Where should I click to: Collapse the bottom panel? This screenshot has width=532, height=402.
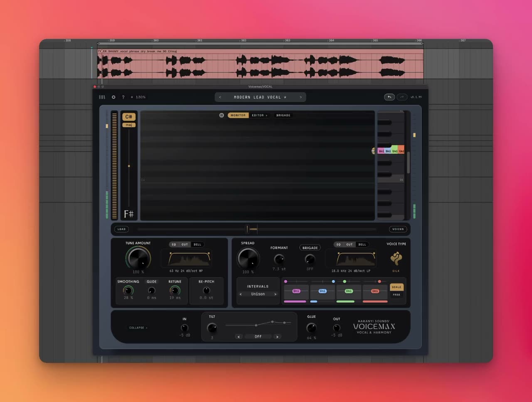[x=138, y=328]
